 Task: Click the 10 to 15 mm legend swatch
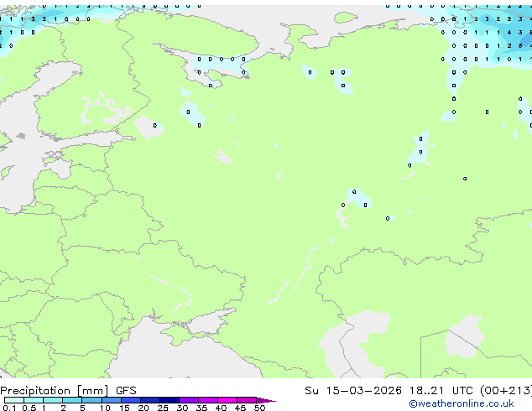point(112,400)
